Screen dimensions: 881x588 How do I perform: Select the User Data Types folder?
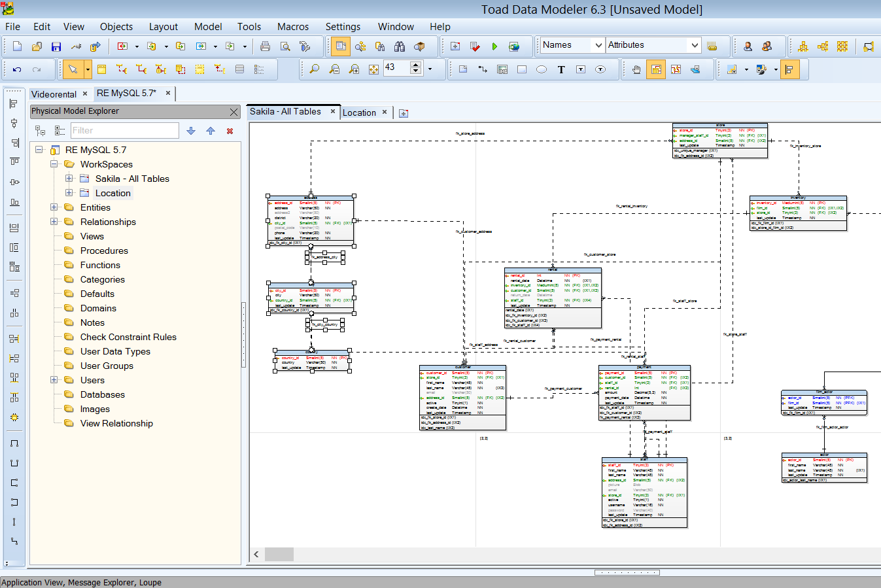pos(115,351)
